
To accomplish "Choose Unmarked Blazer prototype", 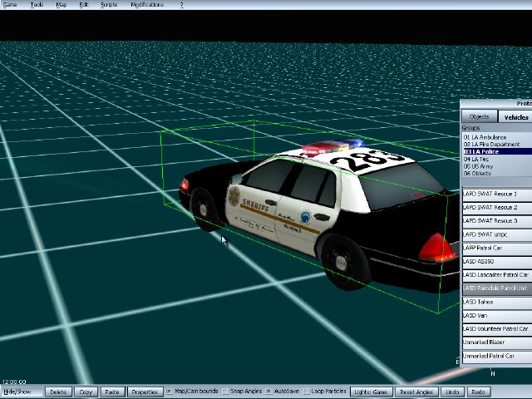I will (497, 342).
